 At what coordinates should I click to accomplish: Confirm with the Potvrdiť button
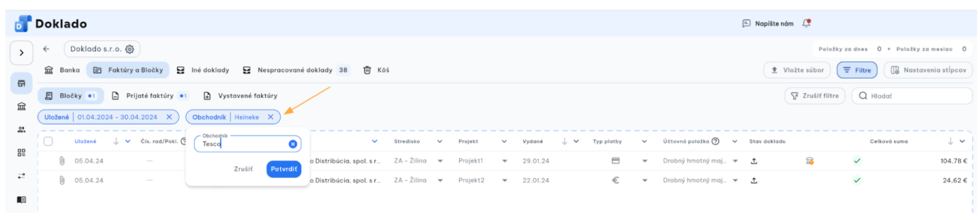pyautogui.click(x=284, y=169)
